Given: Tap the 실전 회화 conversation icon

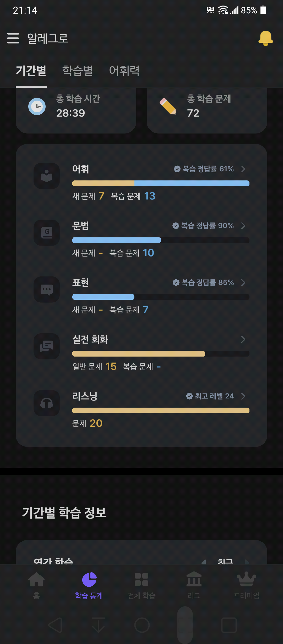Looking at the screenshot, I should (x=47, y=346).
